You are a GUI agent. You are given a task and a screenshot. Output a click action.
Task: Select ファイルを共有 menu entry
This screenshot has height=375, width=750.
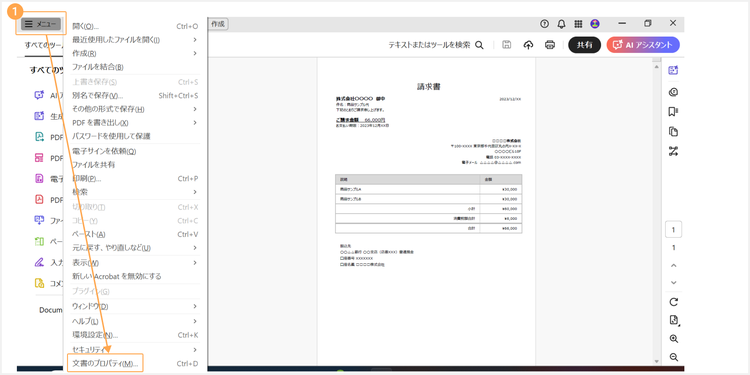point(135,165)
